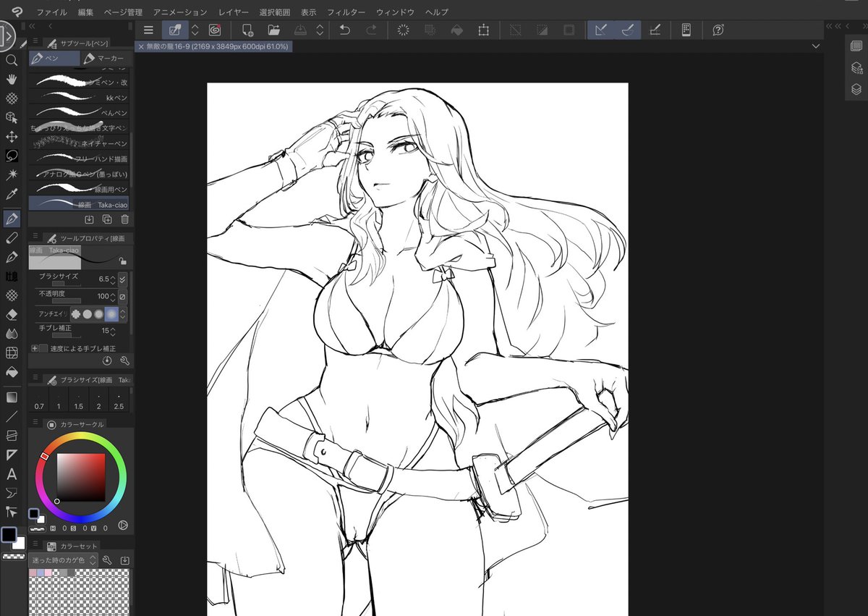Enable the 速度による手ブレ補正 checkbox
This screenshot has height=616, width=868.
click(x=43, y=348)
